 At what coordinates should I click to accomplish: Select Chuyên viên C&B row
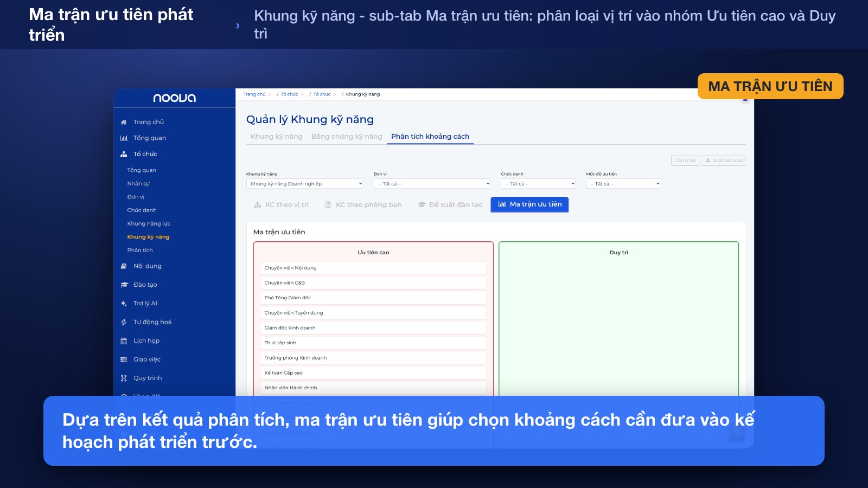pos(373,283)
